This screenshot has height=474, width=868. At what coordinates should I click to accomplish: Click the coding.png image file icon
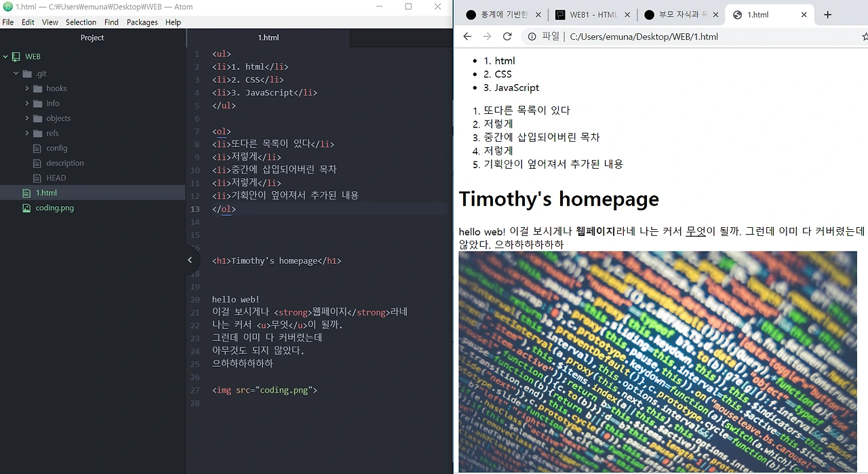coord(26,208)
